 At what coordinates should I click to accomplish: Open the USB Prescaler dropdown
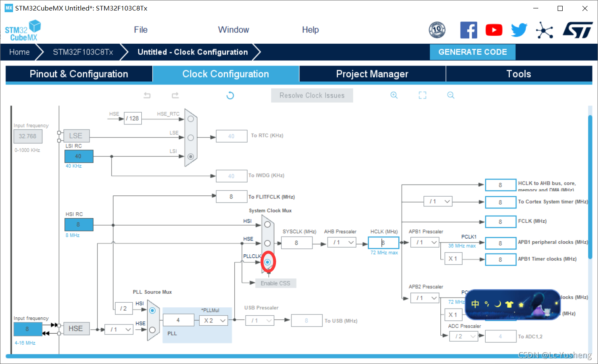(260, 321)
